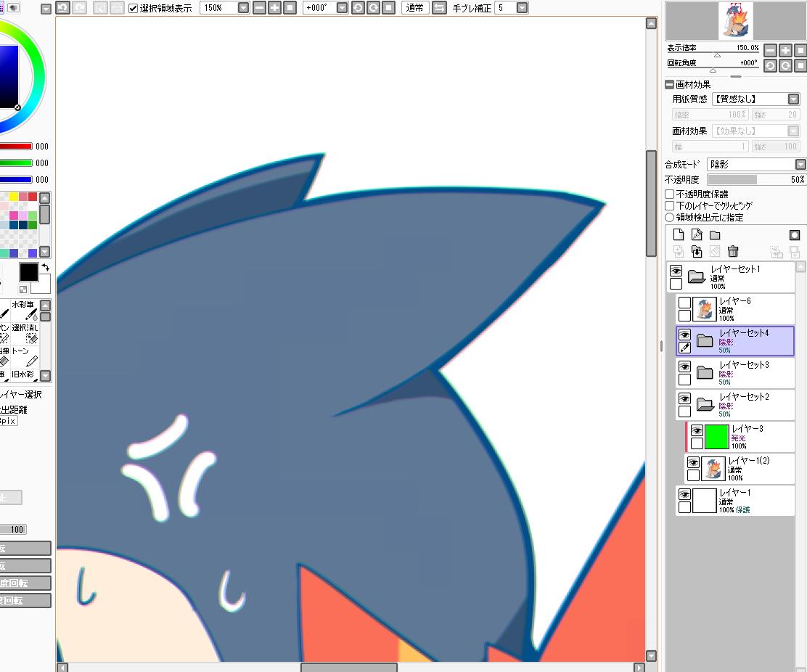Image resolution: width=807 pixels, height=672 pixels.
Task: Reset the zoom with the top toolbar square button
Action: coord(290,8)
